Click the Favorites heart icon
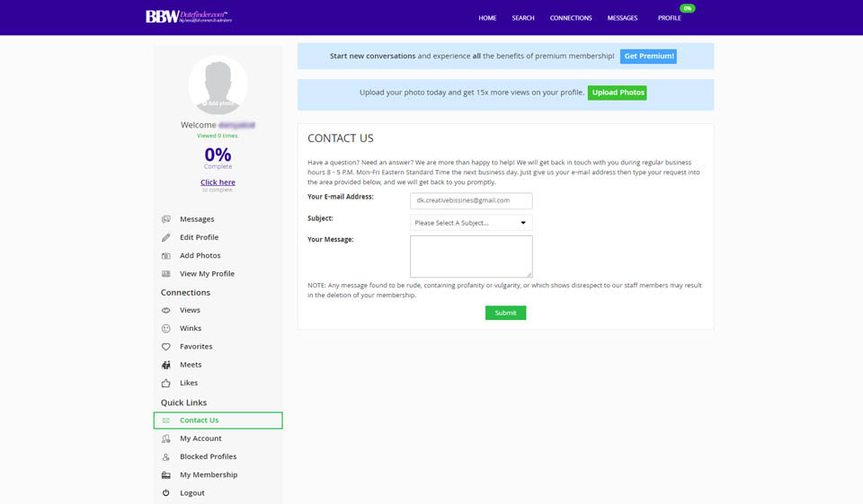The height and width of the screenshot is (504, 863). (x=165, y=347)
